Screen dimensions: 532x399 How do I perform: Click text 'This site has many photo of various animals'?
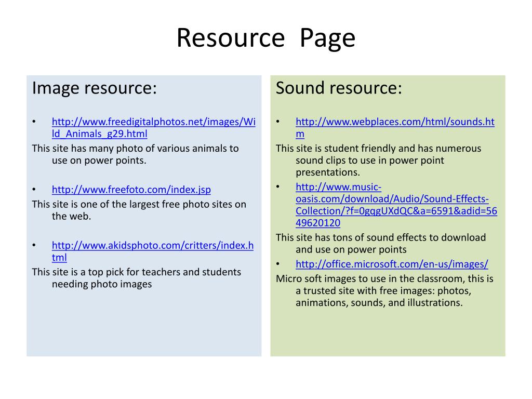[x=129, y=148]
